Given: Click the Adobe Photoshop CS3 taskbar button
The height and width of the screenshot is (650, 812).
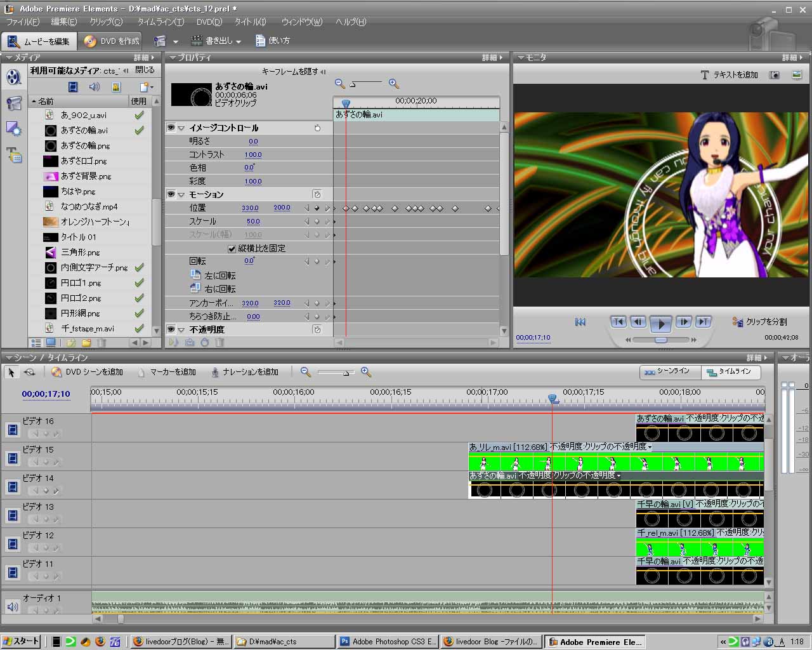Looking at the screenshot, I should pyautogui.click(x=388, y=642).
